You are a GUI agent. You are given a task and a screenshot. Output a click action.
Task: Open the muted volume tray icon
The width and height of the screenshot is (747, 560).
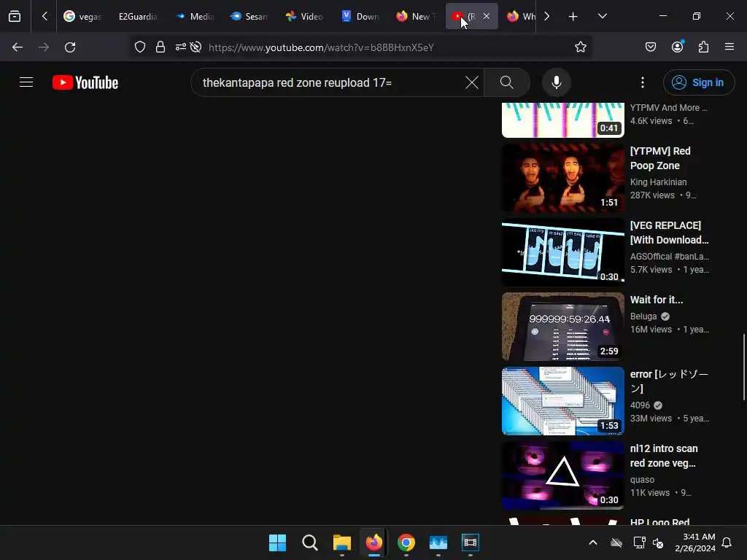[x=658, y=542]
